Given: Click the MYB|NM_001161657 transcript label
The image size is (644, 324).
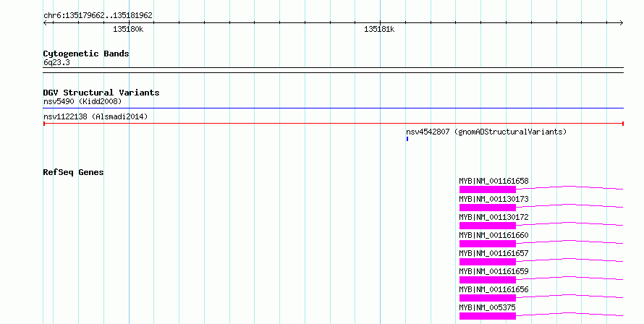Looking at the screenshot, I should click(x=493, y=253).
